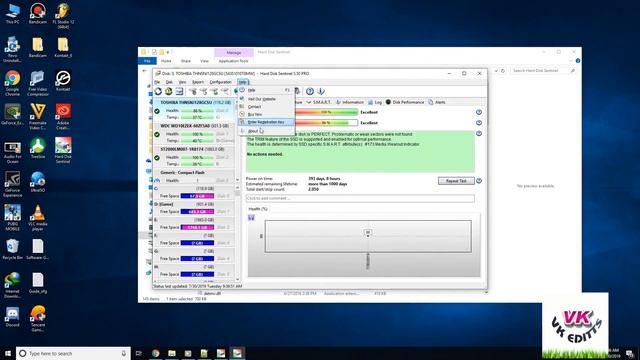Switch to the S.M.A.R.T. tab

[318, 102]
